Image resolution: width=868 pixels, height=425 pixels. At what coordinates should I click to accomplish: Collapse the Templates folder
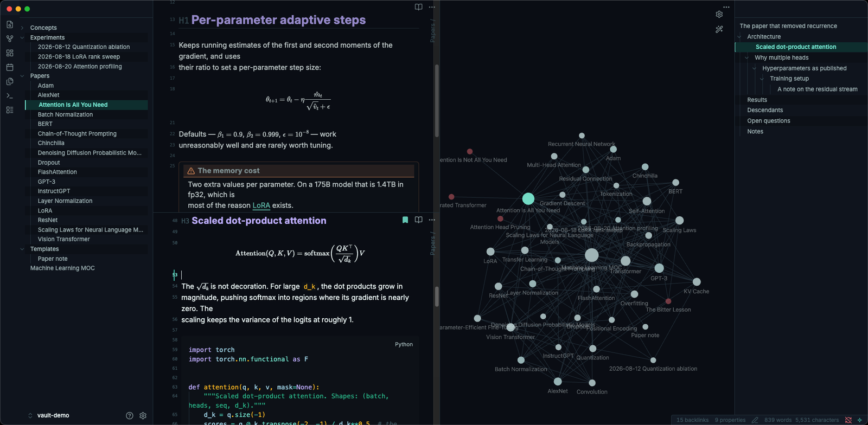[22, 249]
